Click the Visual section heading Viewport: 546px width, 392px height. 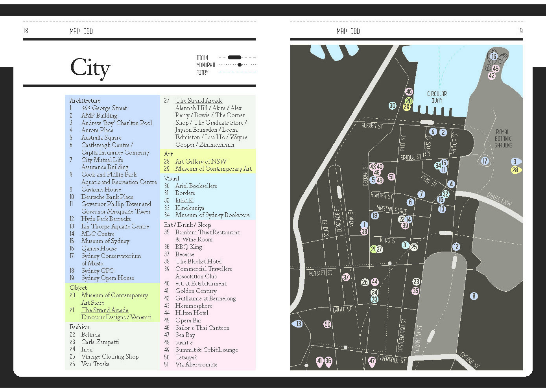172,179
